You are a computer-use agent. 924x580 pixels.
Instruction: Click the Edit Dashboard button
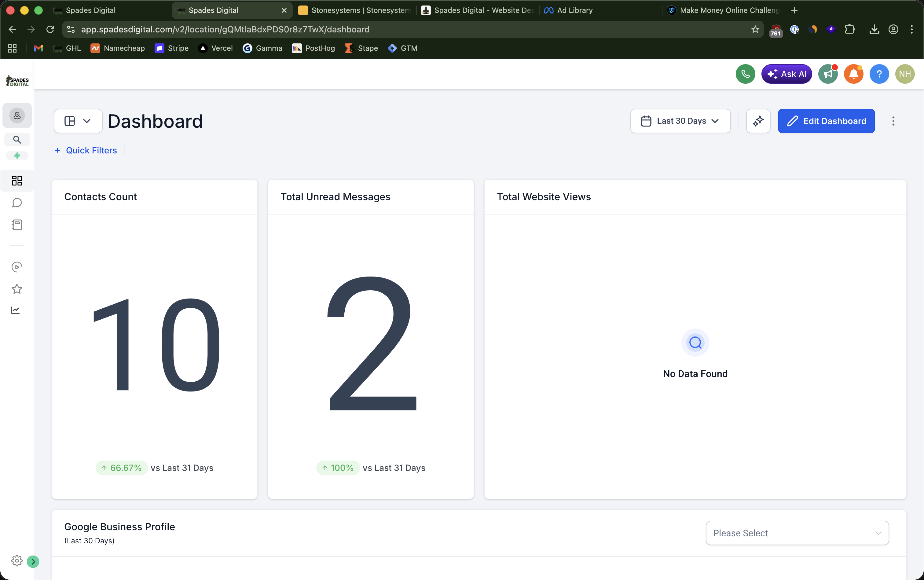coord(826,121)
